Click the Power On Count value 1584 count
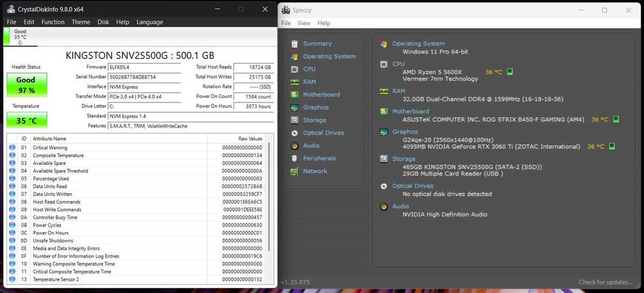 [x=253, y=97]
